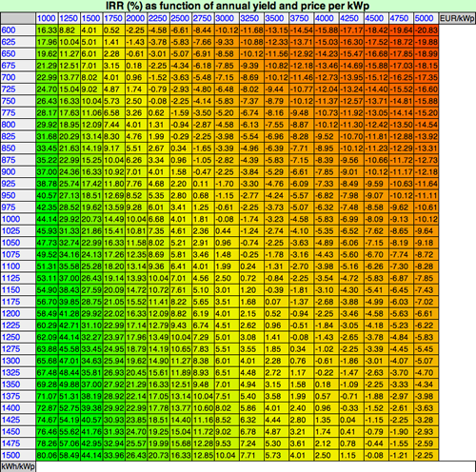The height and width of the screenshot is (472, 476).
Task: Select column header 5000
Action: (426, 18)
